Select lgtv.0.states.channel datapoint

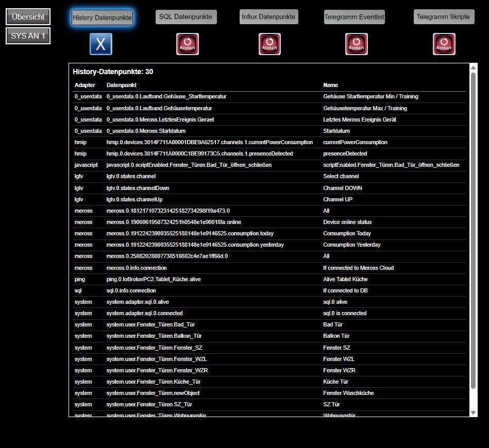pos(131,176)
